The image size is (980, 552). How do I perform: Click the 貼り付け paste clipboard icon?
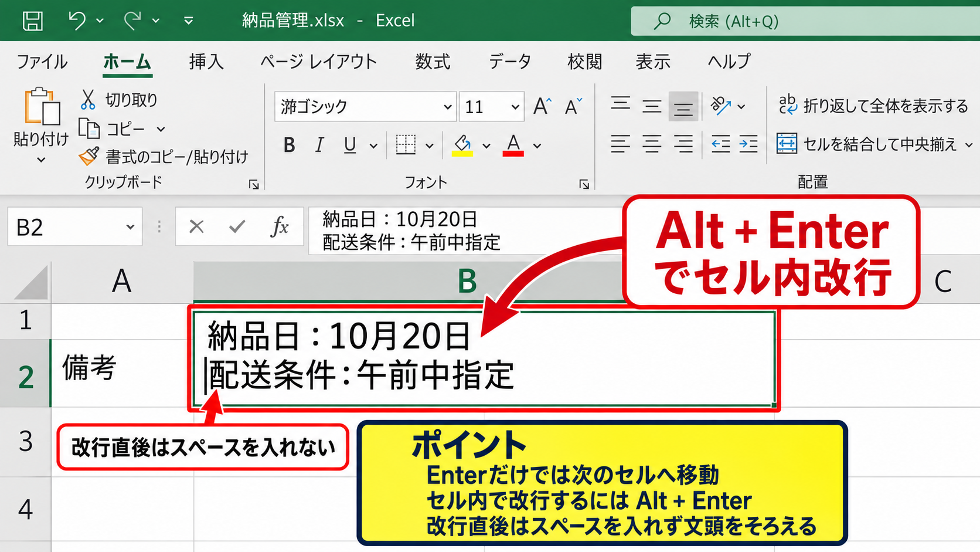click(42, 106)
